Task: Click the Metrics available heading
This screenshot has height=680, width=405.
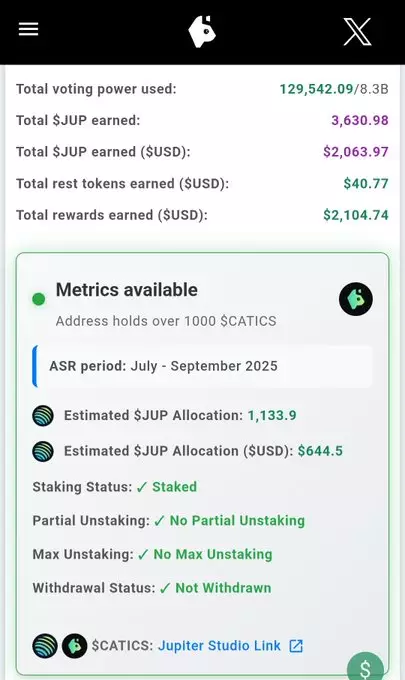Action: (127, 290)
